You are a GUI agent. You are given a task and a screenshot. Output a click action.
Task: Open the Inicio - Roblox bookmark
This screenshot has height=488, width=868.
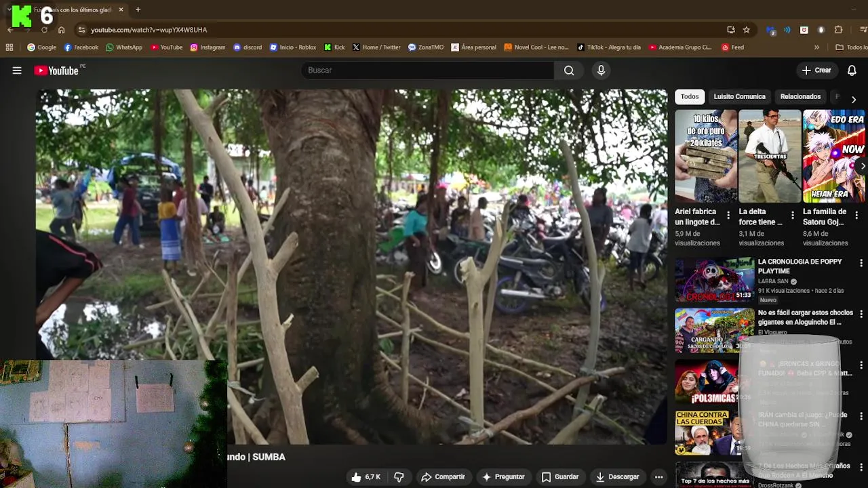(293, 47)
